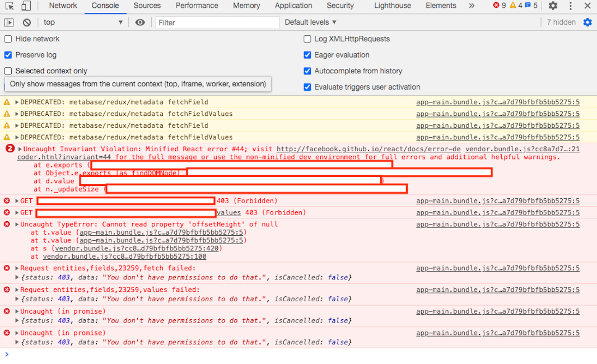Open vendor.bundle.js:420 link in stack trace

pos(137,248)
